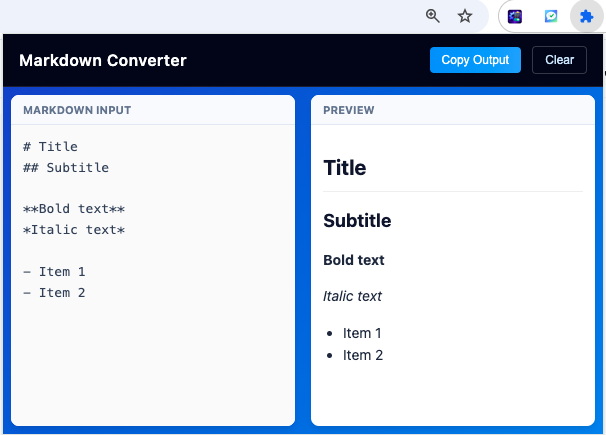The width and height of the screenshot is (606, 435).
Task: Click the '- Item 1' line in the input
Action: [54, 272]
